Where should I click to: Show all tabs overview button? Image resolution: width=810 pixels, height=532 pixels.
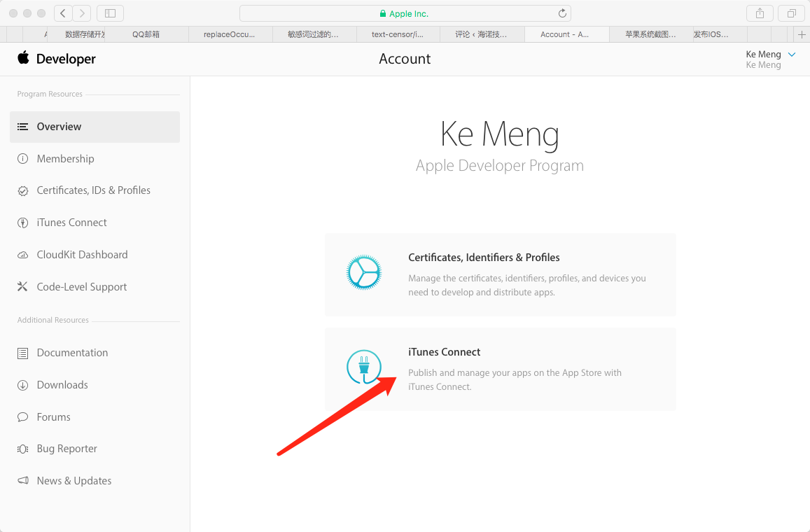coord(791,13)
